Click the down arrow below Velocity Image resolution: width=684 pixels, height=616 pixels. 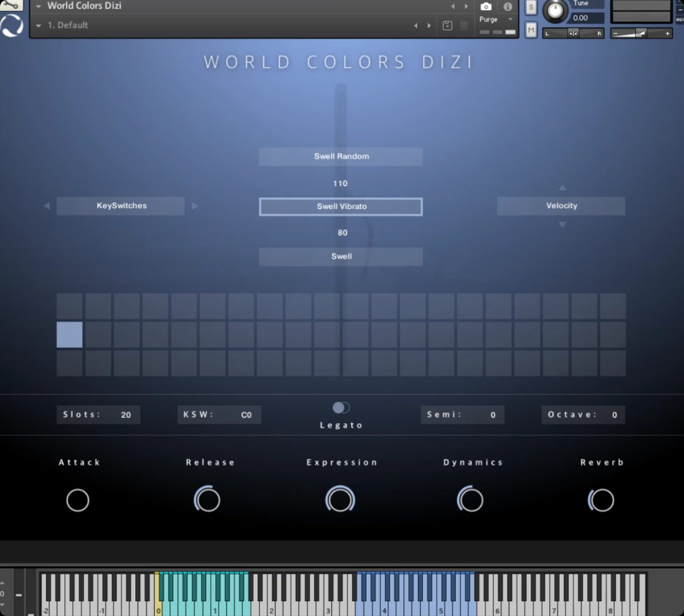(563, 225)
